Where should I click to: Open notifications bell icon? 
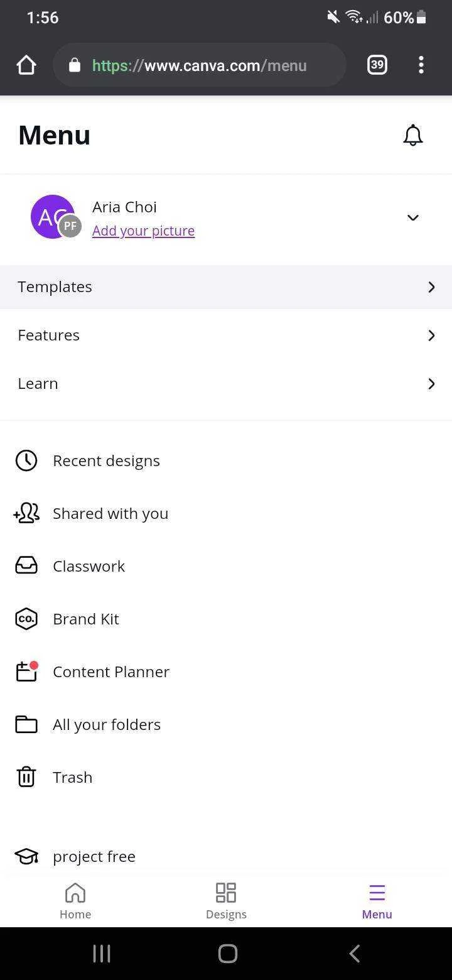click(412, 135)
